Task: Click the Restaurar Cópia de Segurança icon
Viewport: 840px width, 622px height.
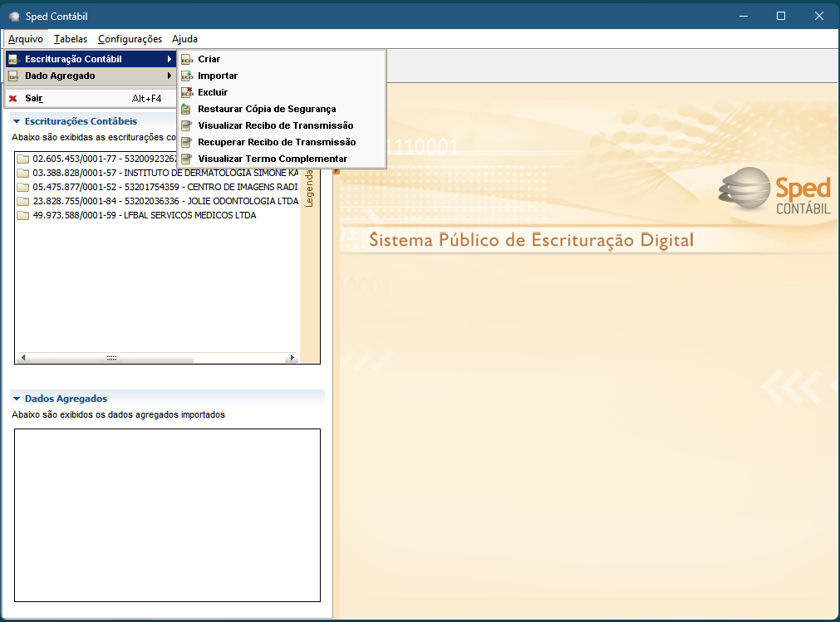Action: click(186, 109)
